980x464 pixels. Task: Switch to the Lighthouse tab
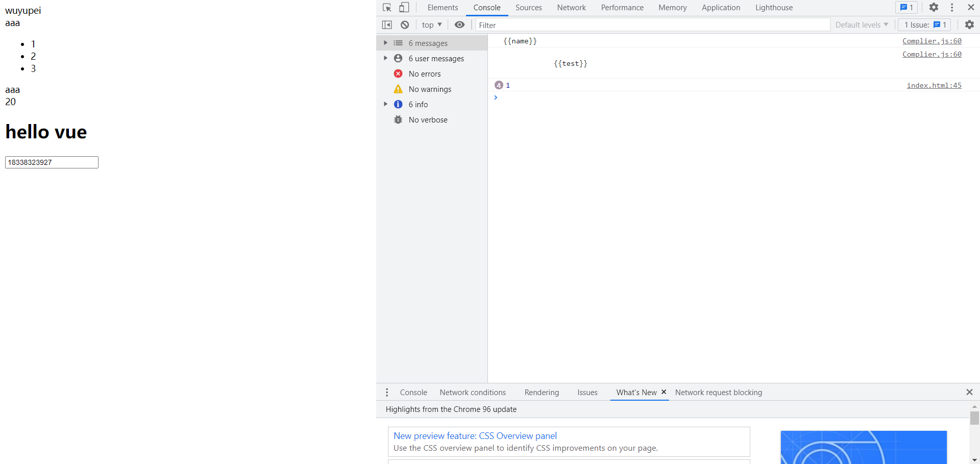[x=774, y=8]
